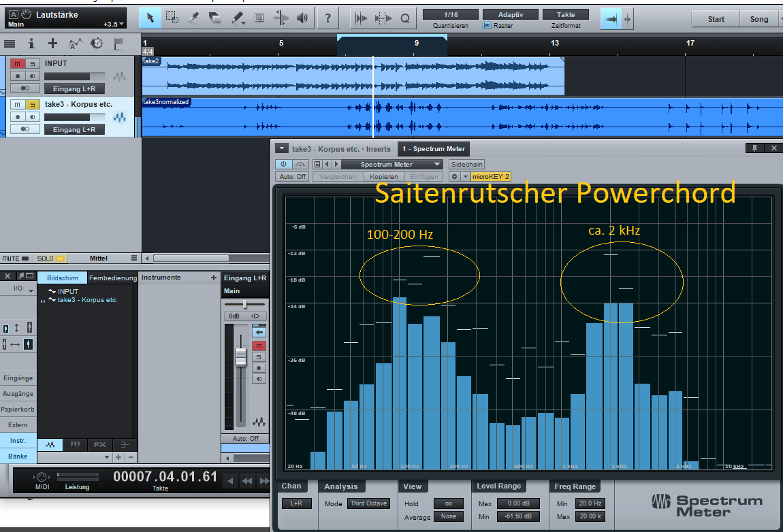Toggle global MUTE in track list footer
Viewport: 783px width, 532px height.
(x=16, y=259)
